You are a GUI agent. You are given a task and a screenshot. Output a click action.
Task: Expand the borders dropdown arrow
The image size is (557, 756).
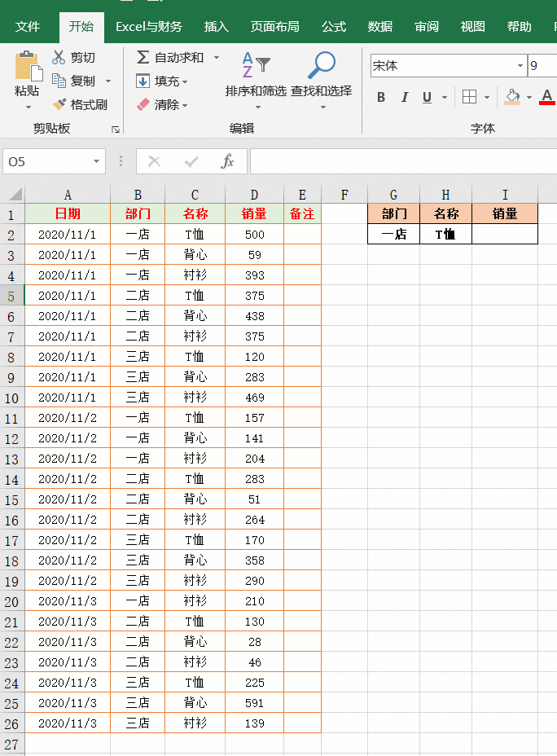[487, 98]
